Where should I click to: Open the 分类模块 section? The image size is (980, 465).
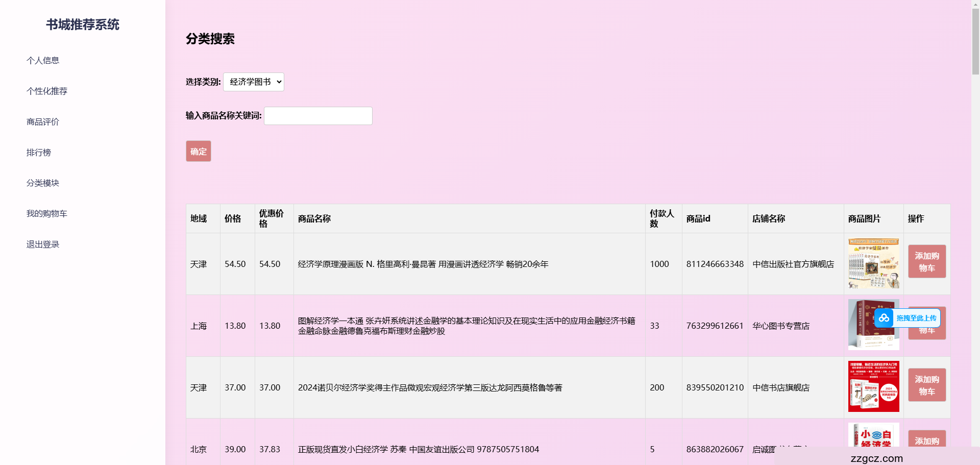point(43,183)
